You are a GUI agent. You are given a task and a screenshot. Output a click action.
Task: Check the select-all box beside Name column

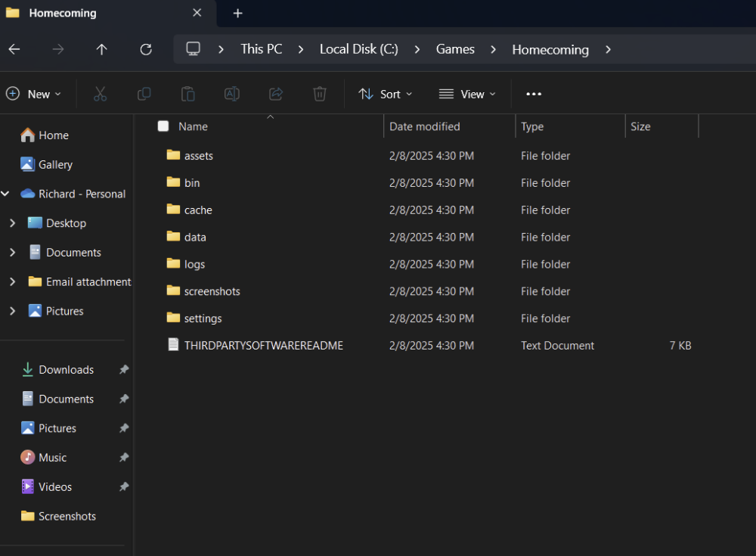[x=163, y=126]
